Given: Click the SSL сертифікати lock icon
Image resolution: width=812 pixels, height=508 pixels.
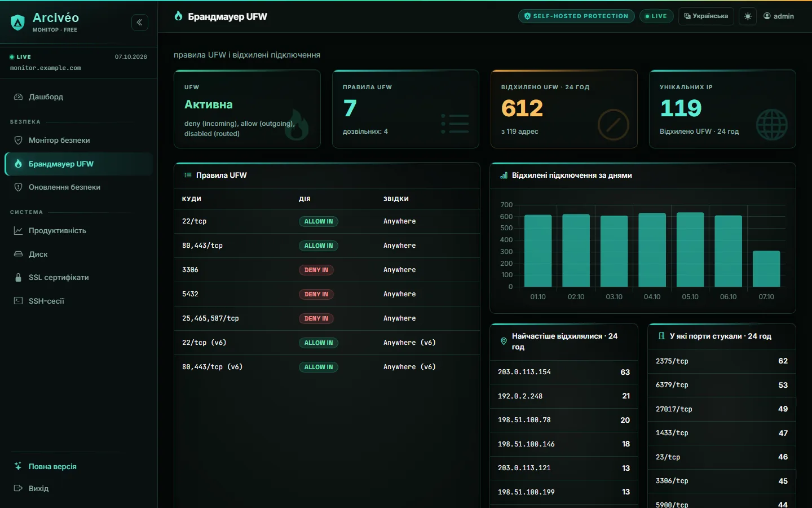Looking at the screenshot, I should (x=18, y=277).
